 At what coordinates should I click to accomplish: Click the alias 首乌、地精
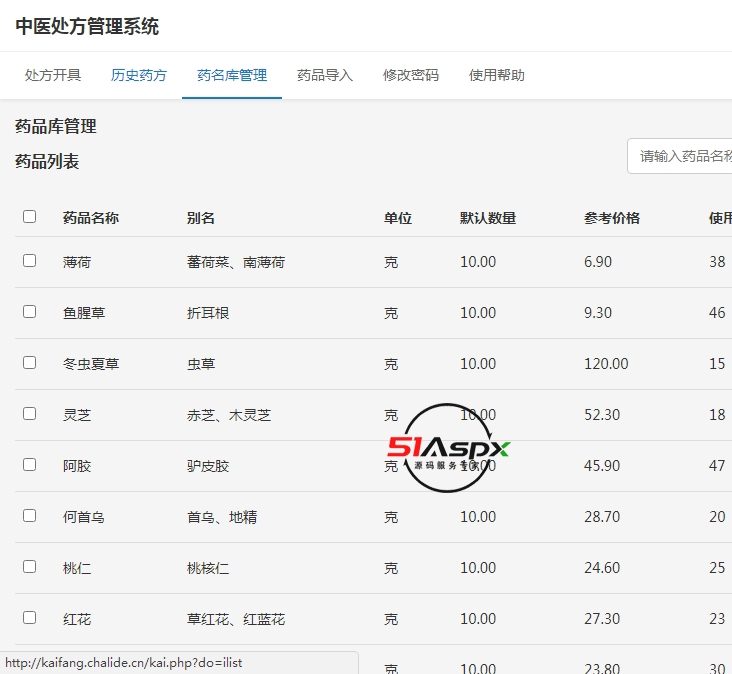tap(222, 517)
